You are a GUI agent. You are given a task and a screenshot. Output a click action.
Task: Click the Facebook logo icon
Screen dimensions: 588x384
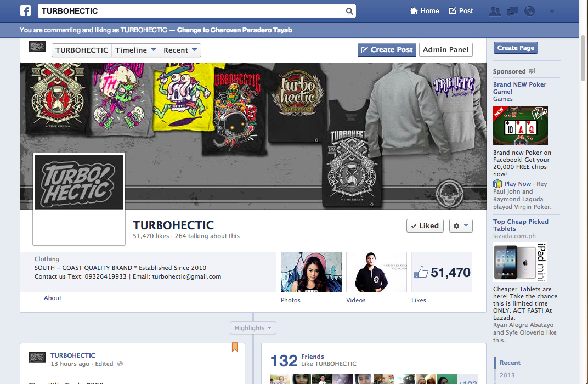click(x=25, y=11)
